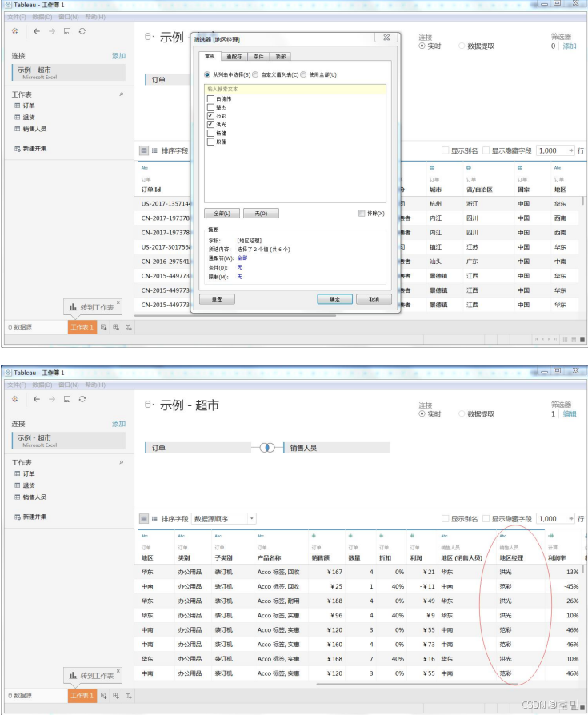Click the Abc data-type icon above the 产品名称 column
Image resolution: width=588 pixels, height=715 pixels.
tap(261, 536)
